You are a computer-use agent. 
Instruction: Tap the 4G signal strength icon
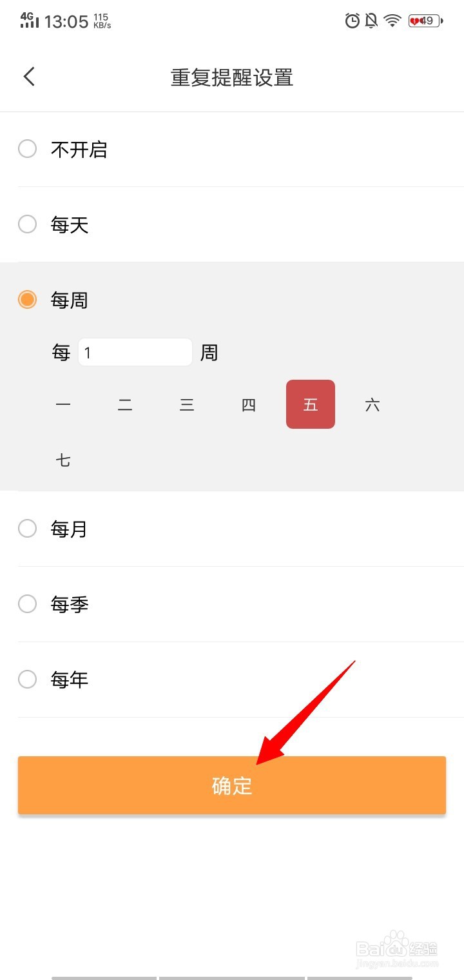(x=29, y=20)
